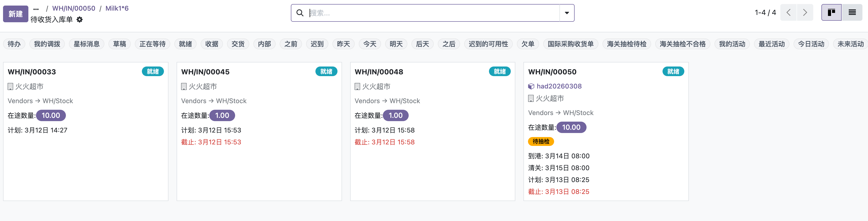Open the WH/IN/00033 card title
The height and width of the screenshot is (221, 868).
click(32, 72)
